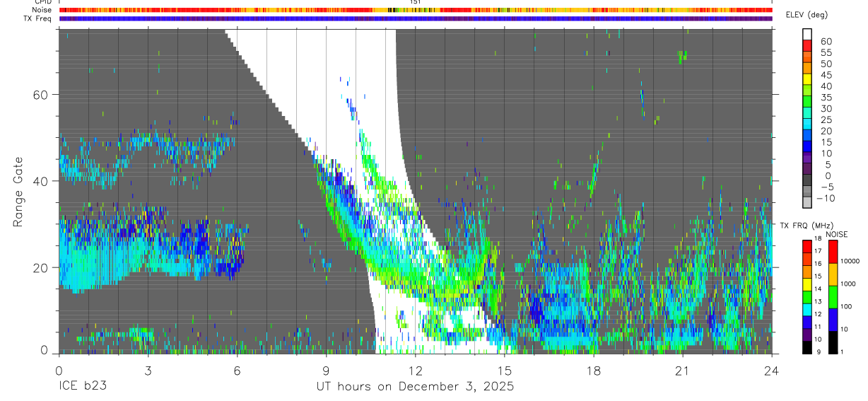Click the '10000' label on NOISE colorbar
The height and width of the screenshot is (401, 868).
pos(850,262)
